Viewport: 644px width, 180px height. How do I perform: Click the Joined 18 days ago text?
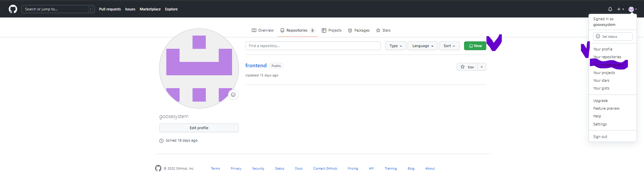(x=181, y=140)
